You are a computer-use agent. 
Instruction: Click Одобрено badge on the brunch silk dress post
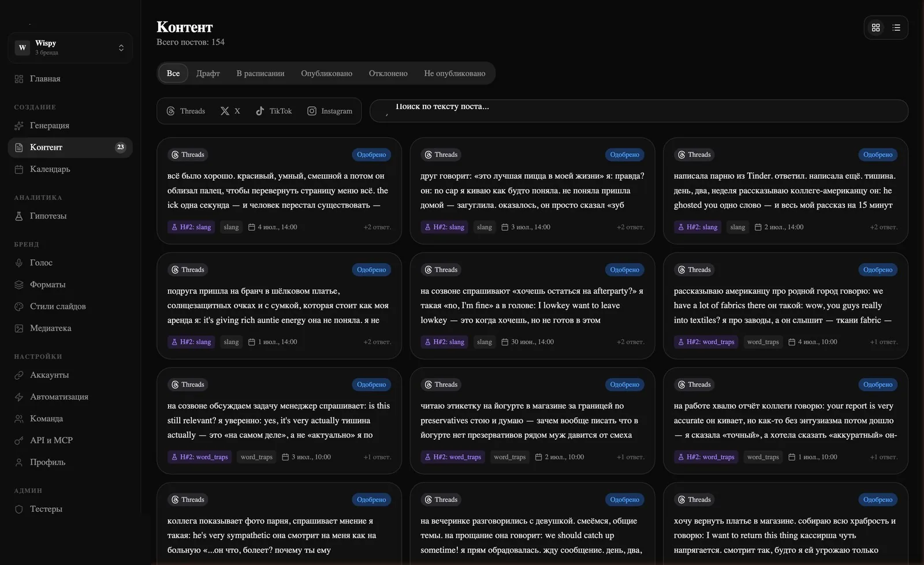click(371, 270)
